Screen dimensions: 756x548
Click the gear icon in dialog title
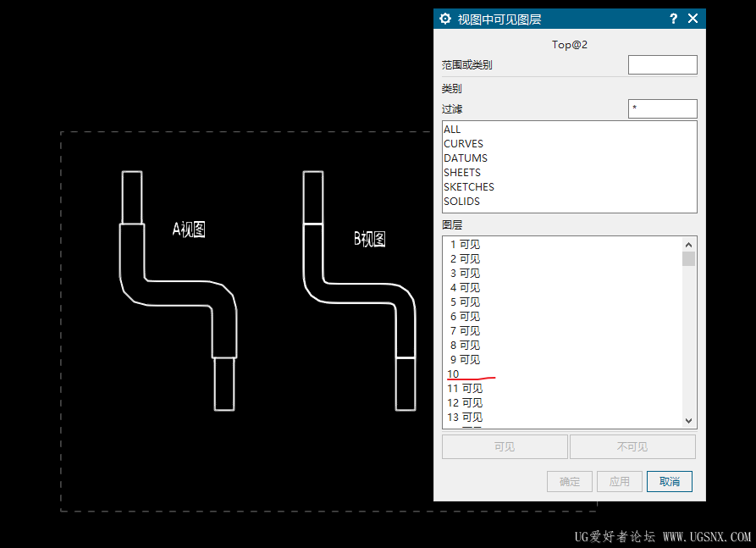point(445,19)
